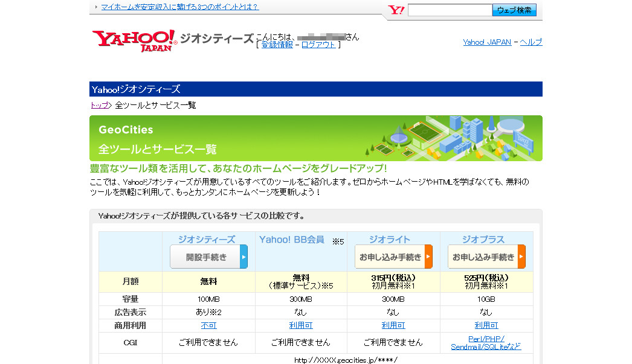Click the green 豊富なツール類を活用して heading
The image size is (632, 364).
pyautogui.click(x=238, y=168)
